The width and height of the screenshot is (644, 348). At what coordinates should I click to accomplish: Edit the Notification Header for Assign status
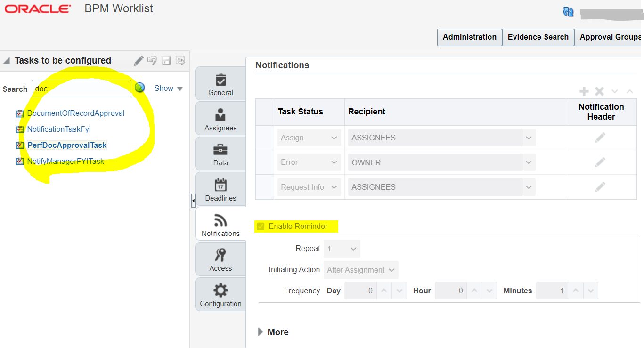click(601, 137)
